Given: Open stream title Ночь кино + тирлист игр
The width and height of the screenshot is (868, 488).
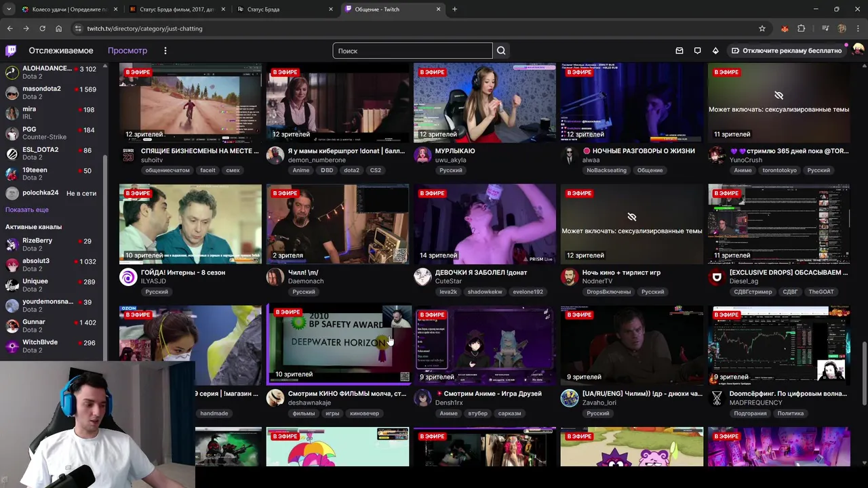Looking at the screenshot, I should (x=621, y=272).
